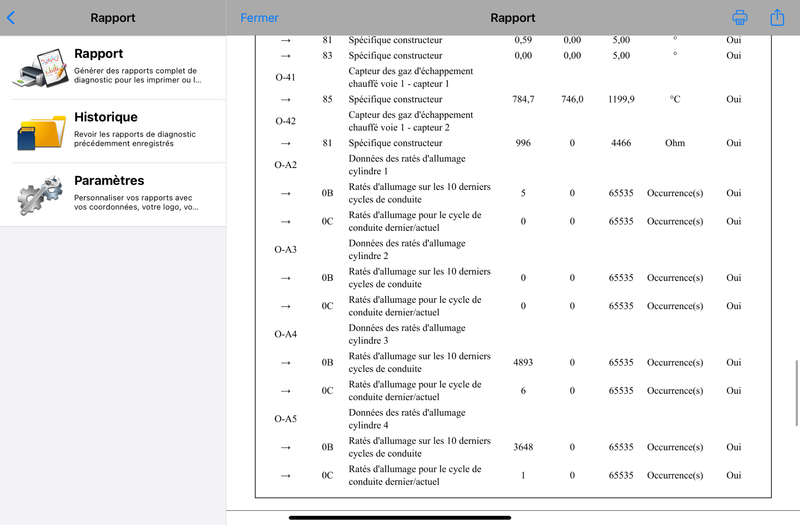Click the 784,7 temperature value

[523, 99]
